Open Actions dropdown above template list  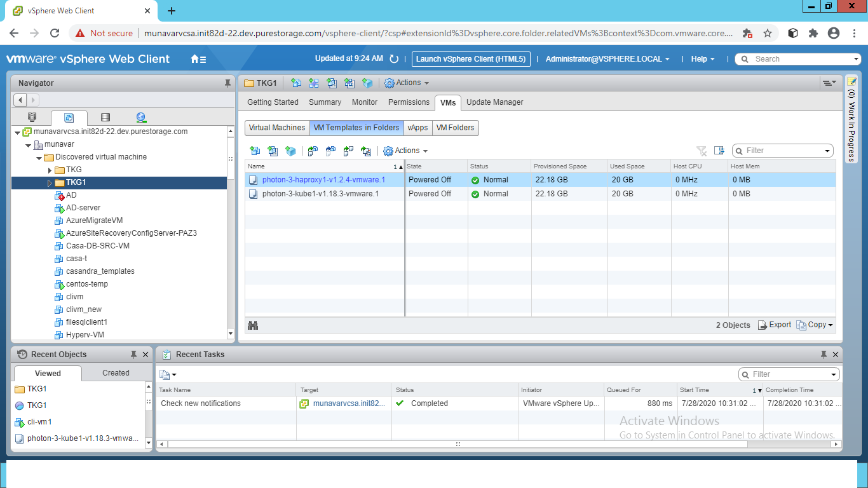coord(405,151)
